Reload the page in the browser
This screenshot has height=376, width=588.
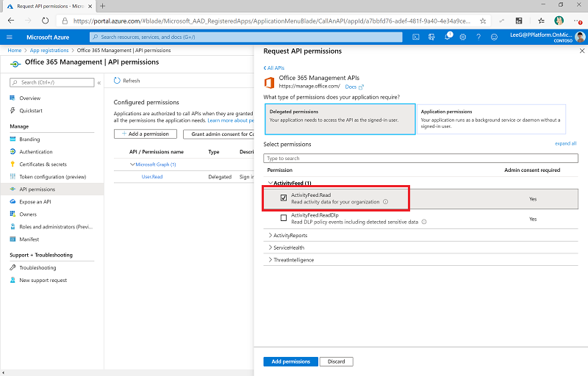point(45,21)
